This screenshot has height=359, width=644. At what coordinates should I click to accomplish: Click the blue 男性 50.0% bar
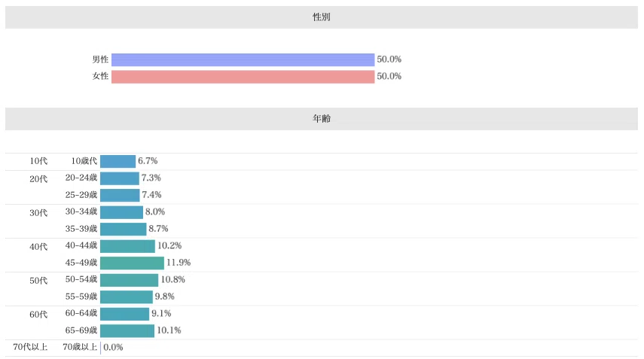pyautogui.click(x=243, y=60)
